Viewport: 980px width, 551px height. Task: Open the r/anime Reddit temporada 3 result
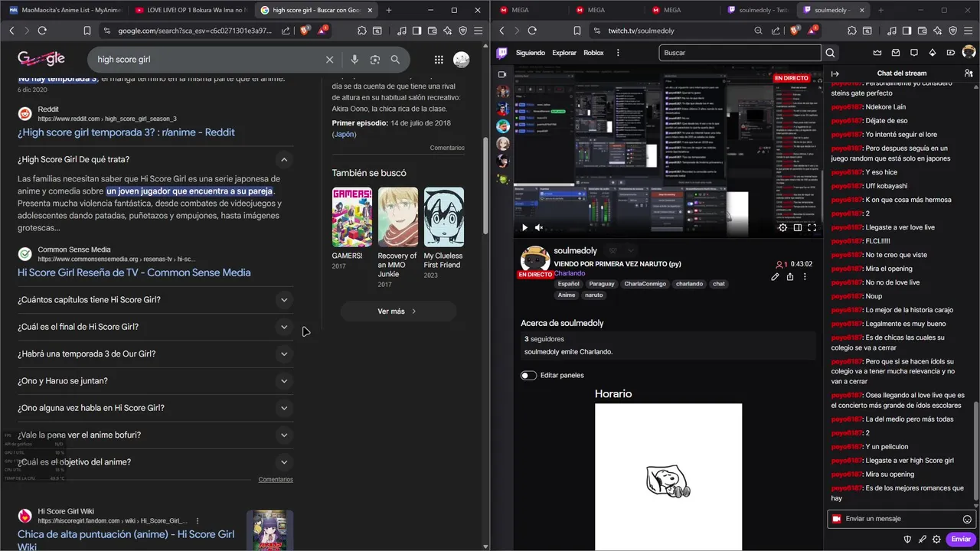tap(126, 132)
